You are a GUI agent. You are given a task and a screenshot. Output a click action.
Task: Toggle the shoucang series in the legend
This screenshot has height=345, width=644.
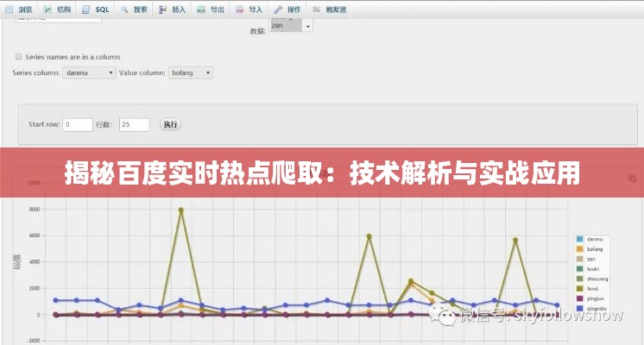coord(592,279)
